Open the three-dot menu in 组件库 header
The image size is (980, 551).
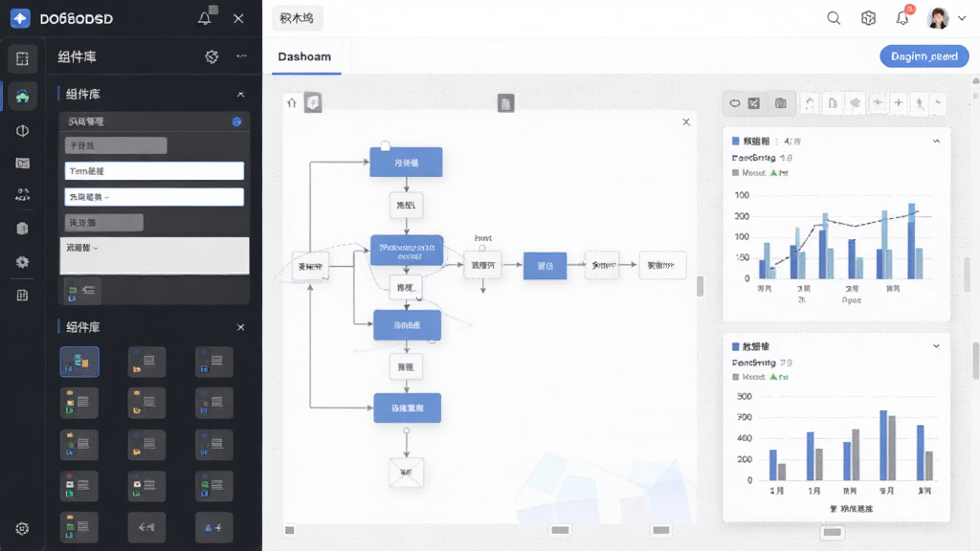[x=242, y=56]
